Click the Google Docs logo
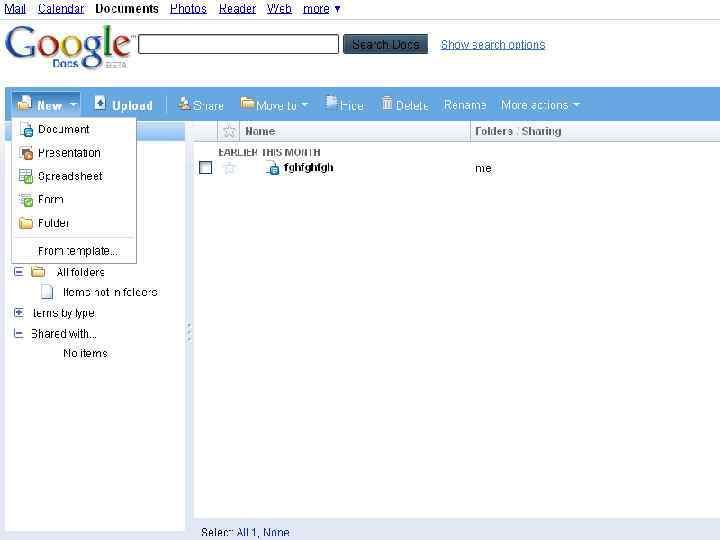 [x=70, y=47]
